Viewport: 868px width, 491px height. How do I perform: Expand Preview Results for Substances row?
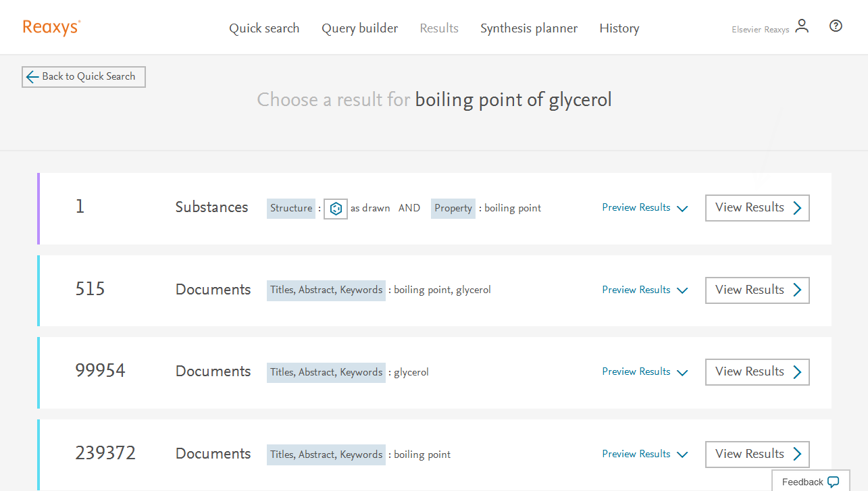point(644,208)
